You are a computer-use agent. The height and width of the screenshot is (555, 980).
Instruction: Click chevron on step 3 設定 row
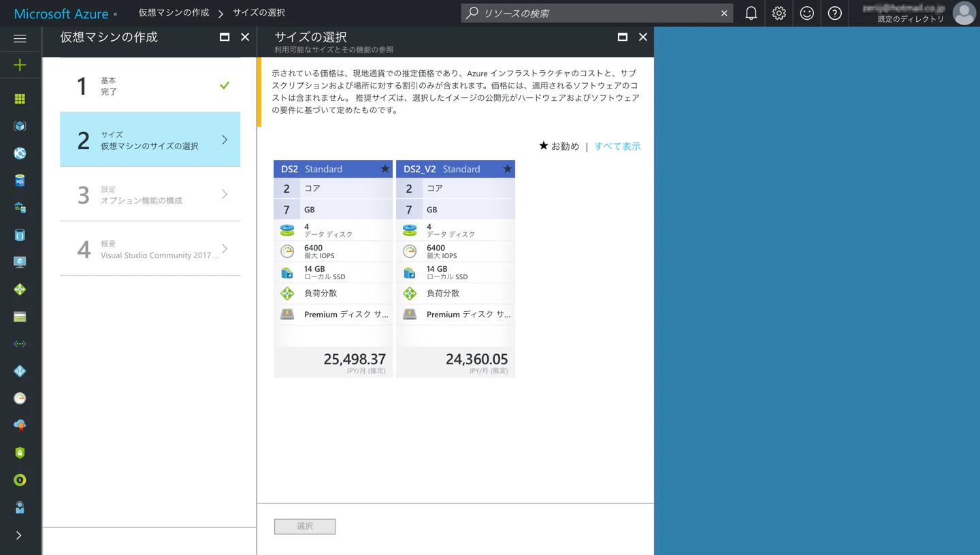(225, 194)
